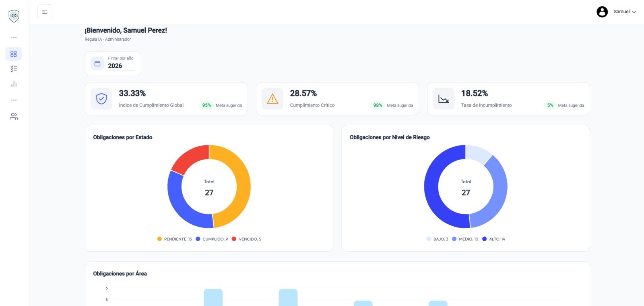
Task: Click the calendar icon in year filter
Action: 97,63
